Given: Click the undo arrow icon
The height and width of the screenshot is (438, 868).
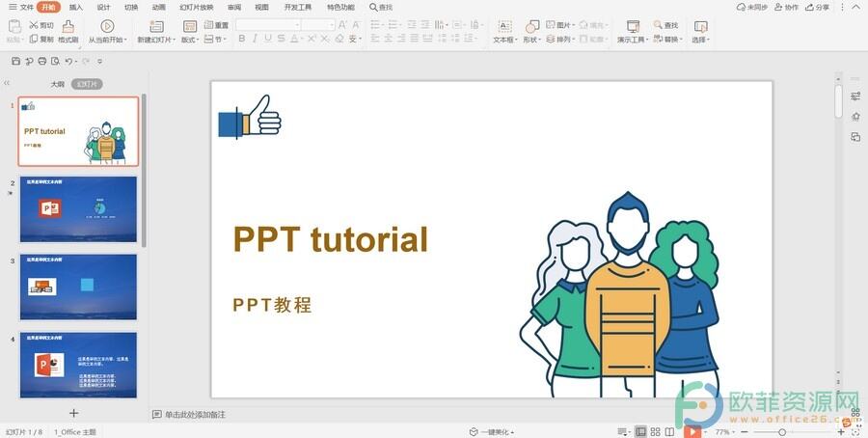Looking at the screenshot, I should click(x=68, y=61).
